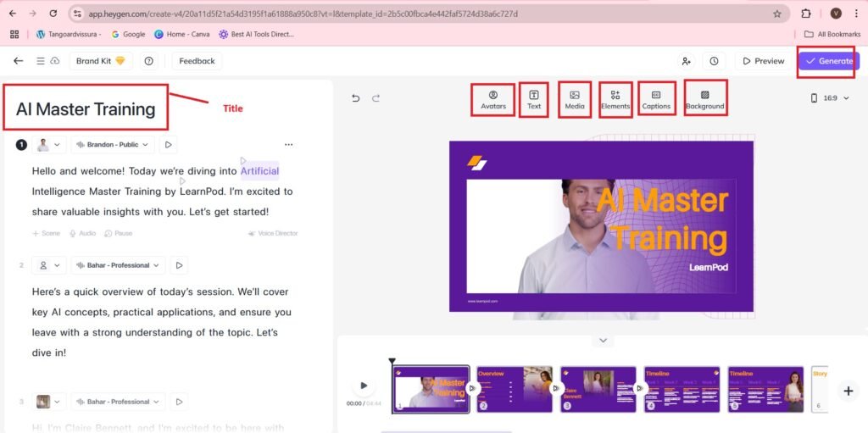
Task: Click scene 2 script text paragraph
Action: click(162, 322)
